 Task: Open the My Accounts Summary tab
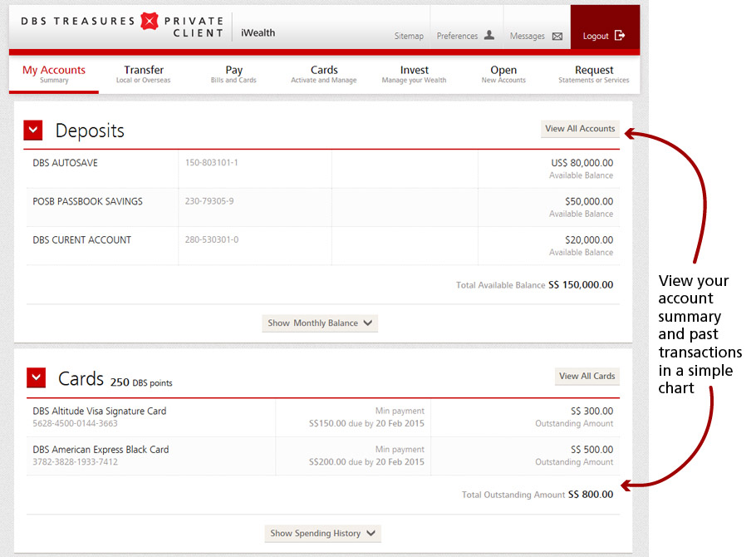point(54,74)
